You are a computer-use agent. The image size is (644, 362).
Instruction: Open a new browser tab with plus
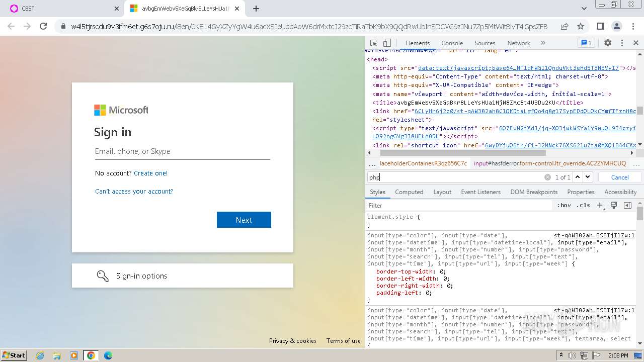click(256, 9)
